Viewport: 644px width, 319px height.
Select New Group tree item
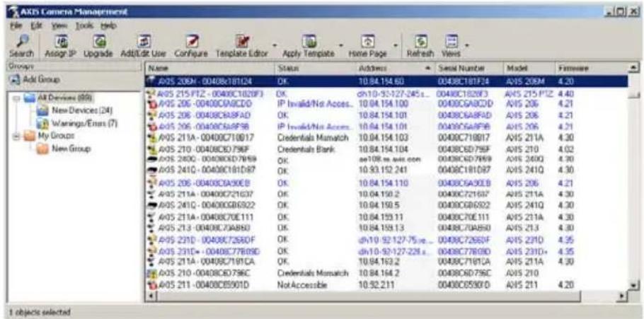(x=69, y=148)
